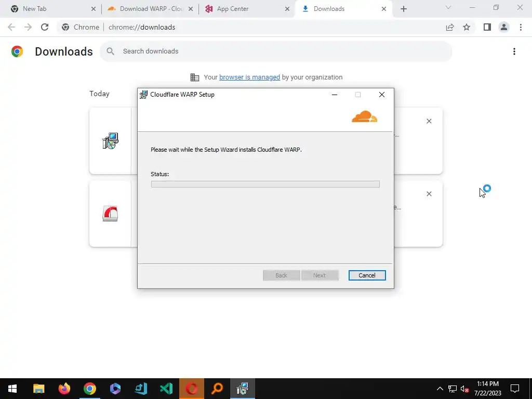Click the installation progress bar
This screenshot has height=399, width=532.
pos(265,184)
